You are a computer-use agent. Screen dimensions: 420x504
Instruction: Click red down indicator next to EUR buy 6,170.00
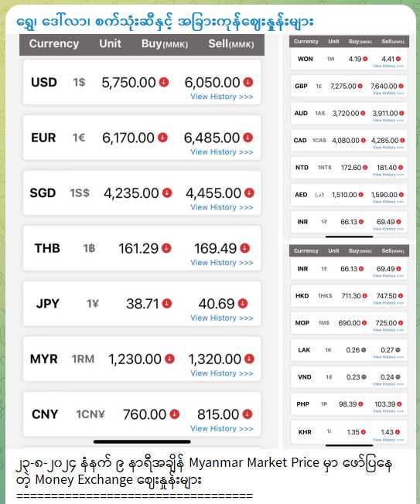pyautogui.click(x=162, y=138)
